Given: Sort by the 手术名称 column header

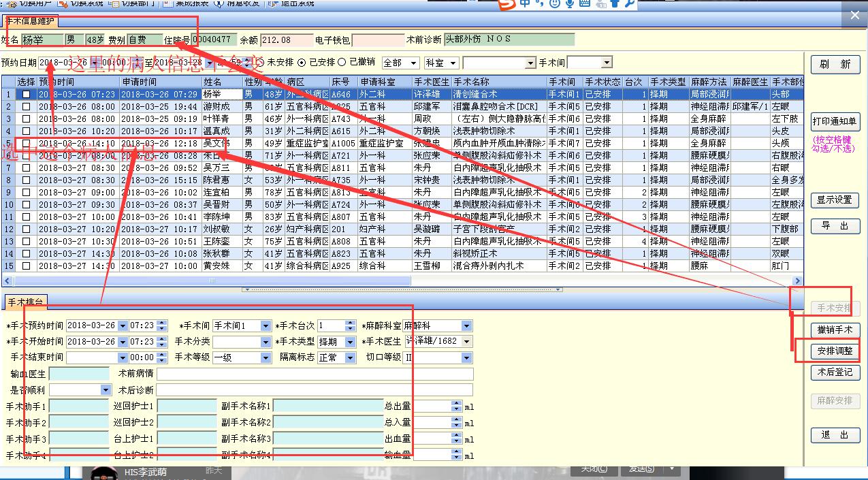Looking at the screenshot, I should (x=499, y=82).
